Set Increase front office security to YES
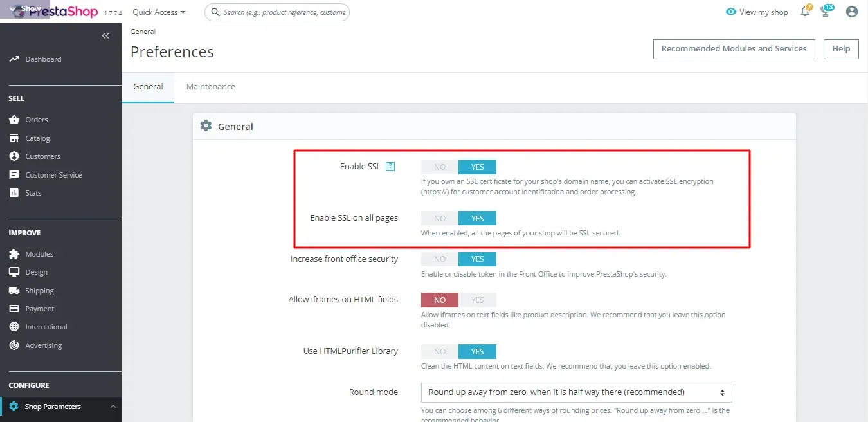The height and width of the screenshot is (422, 868). coord(477,259)
